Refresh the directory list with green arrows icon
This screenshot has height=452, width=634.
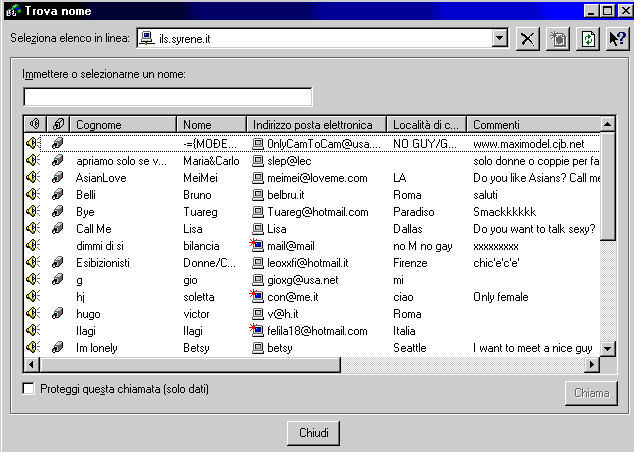pyautogui.click(x=588, y=39)
